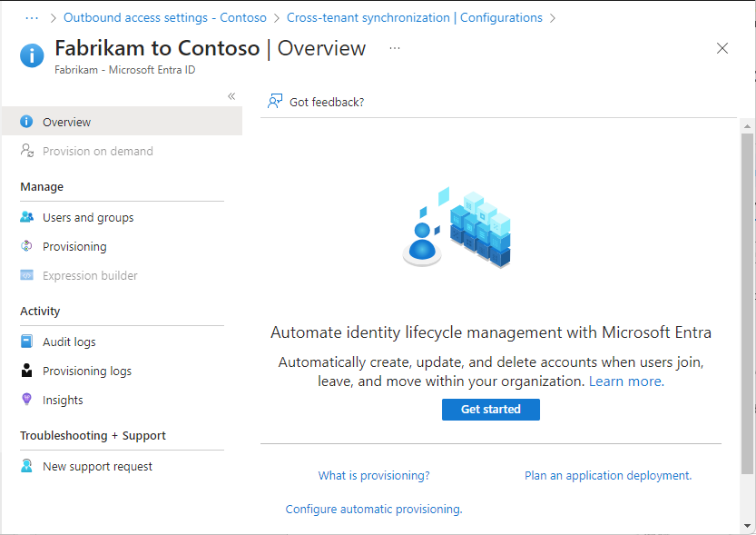Click the What is provisioning? link
756x535 pixels.
(x=373, y=474)
